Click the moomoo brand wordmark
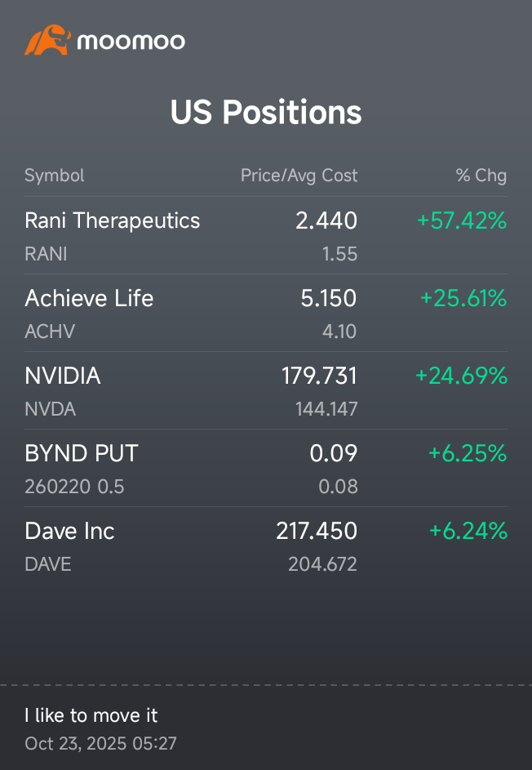 (x=131, y=42)
